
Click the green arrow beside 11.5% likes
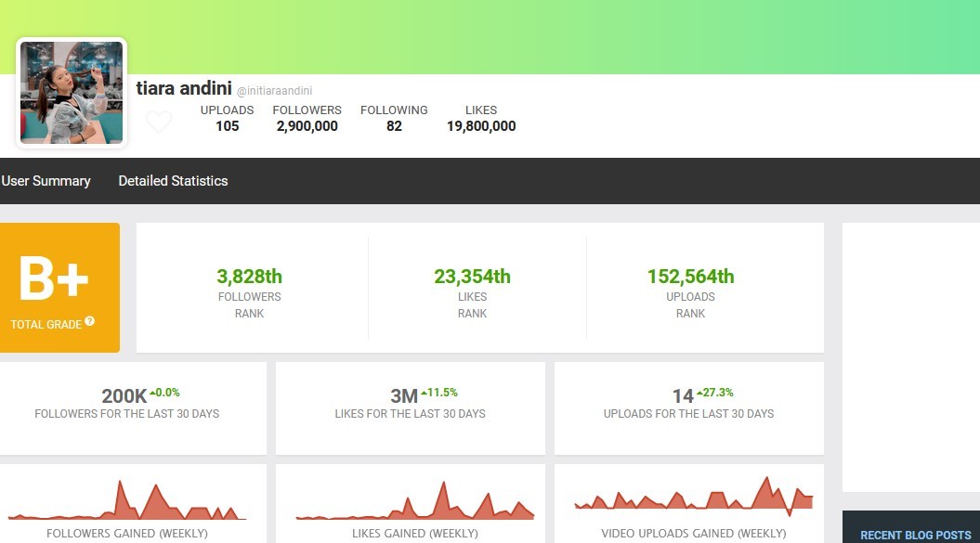[425, 392]
